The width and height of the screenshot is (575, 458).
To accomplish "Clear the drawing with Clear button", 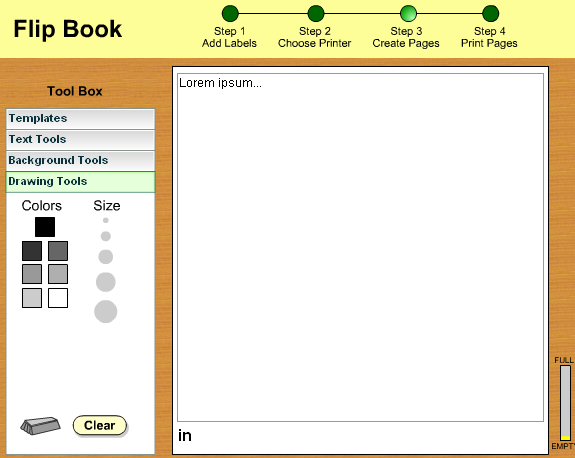I will tap(100, 425).
